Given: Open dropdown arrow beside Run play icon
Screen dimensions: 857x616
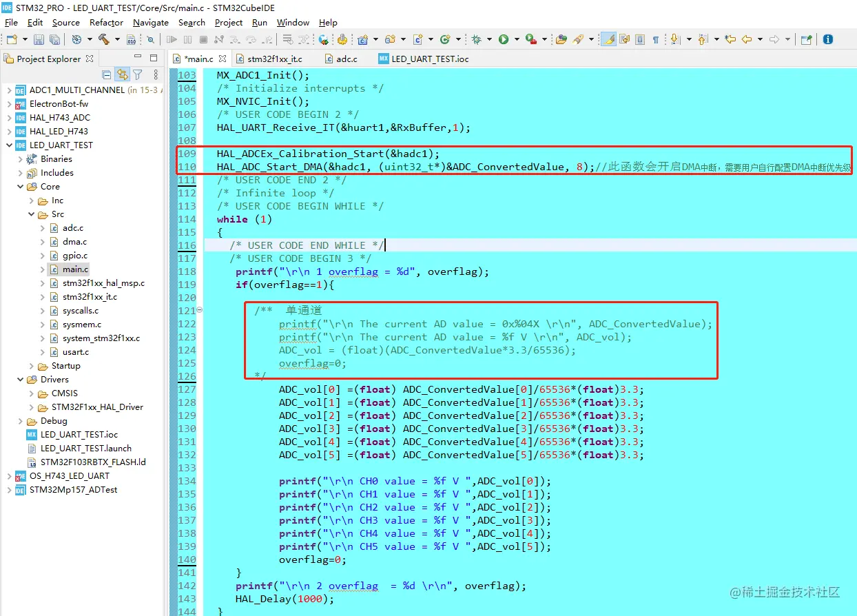Looking at the screenshot, I should (517, 39).
